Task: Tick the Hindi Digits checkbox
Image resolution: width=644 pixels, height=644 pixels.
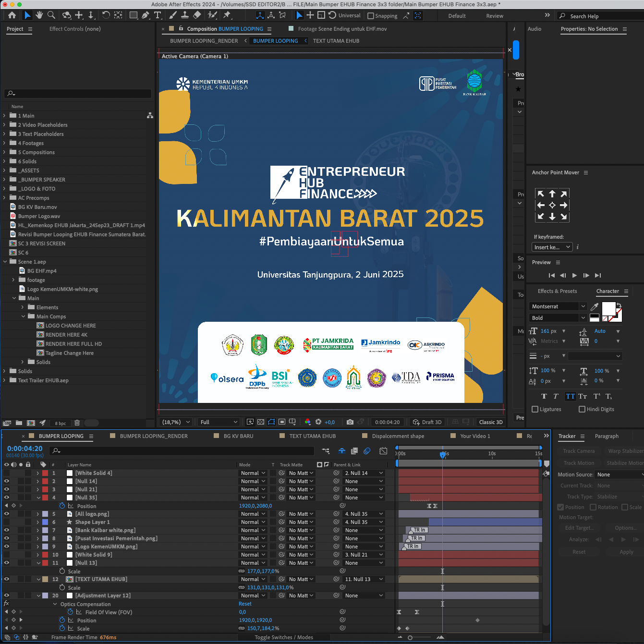Action: click(582, 409)
